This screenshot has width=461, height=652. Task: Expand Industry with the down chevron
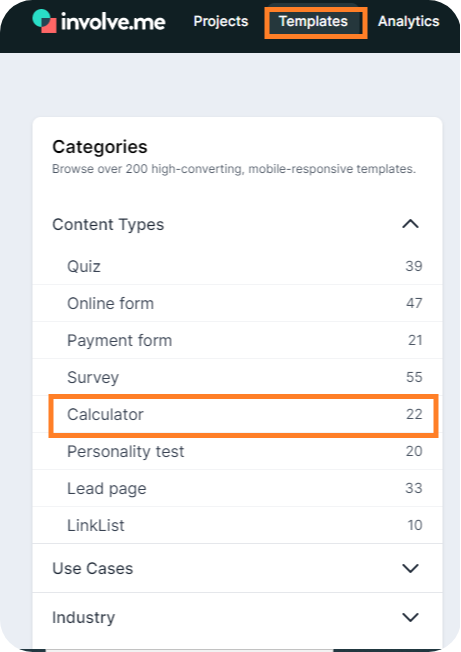coord(410,617)
